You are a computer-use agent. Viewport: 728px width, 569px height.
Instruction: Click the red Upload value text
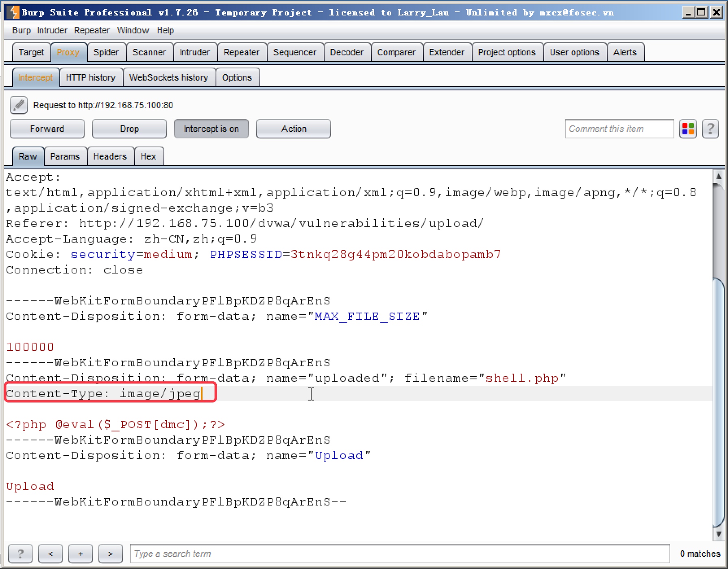(30, 486)
